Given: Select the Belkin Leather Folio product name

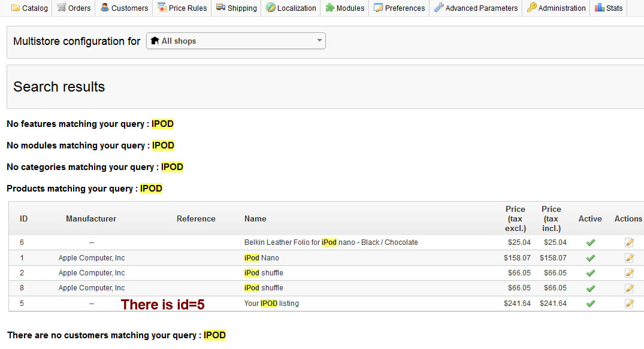Looking at the screenshot, I should tap(331, 242).
